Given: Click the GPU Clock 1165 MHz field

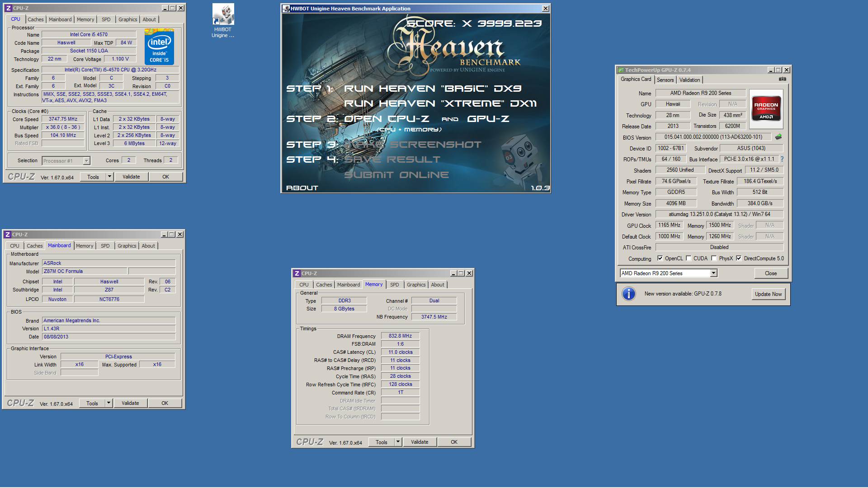Looking at the screenshot, I should (669, 225).
